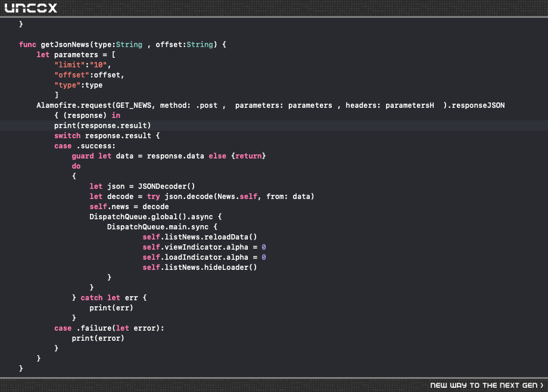Viewport: 548px width, 392px height.
Task: Click the UNCOX logo in the header
Action: (x=31, y=8)
